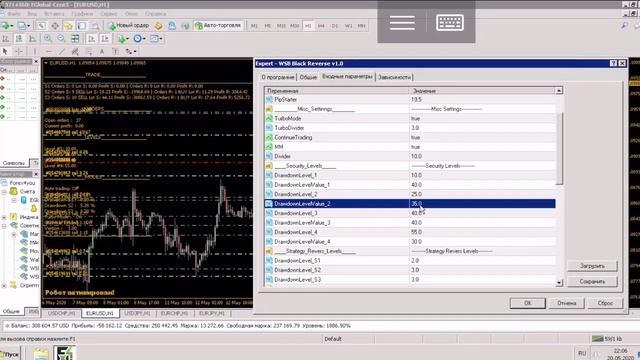Select the ContinueTrading parameter row
The image size is (640, 360).
(x=410, y=137)
